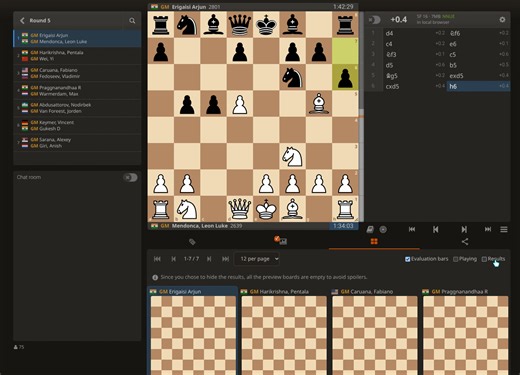
Task: Open Harikrishna, Pentala preview board
Action: point(284,335)
